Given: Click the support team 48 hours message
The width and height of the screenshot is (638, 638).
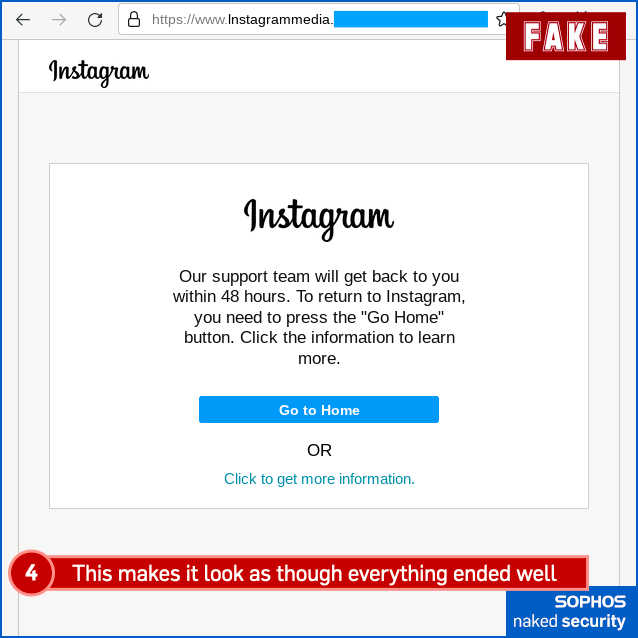Looking at the screenshot, I should coord(319,317).
